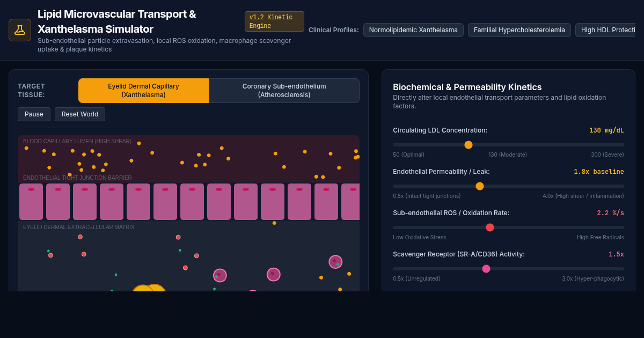This screenshot has width=644, height=338.
Task: Click the "3.0x (Hyper-phagocytic)" label
Action: (x=593, y=278)
